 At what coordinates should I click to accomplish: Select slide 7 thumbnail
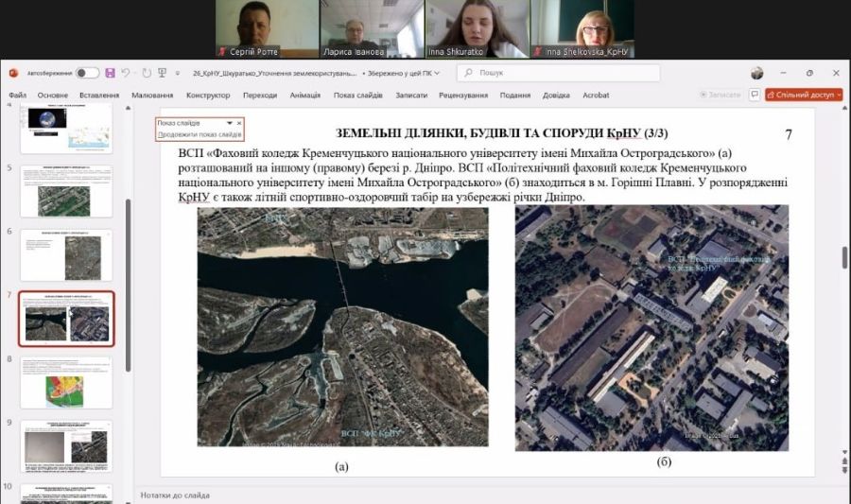pos(67,319)
